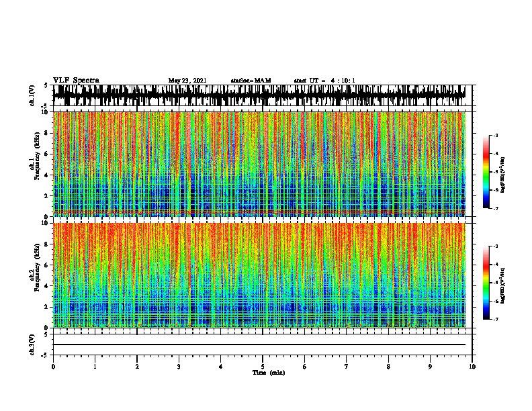The image size is (532, 411).
Task: Click the "start UT = 4:10:1" header text
Action: pyautogui.click(x=324, y=81)
